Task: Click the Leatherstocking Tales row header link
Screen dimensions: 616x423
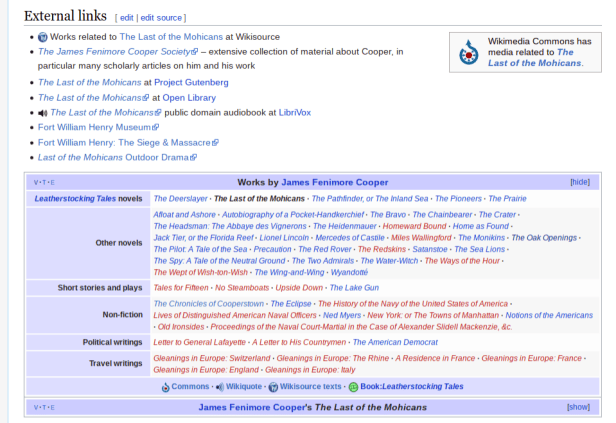Action: tap(75, 198)
